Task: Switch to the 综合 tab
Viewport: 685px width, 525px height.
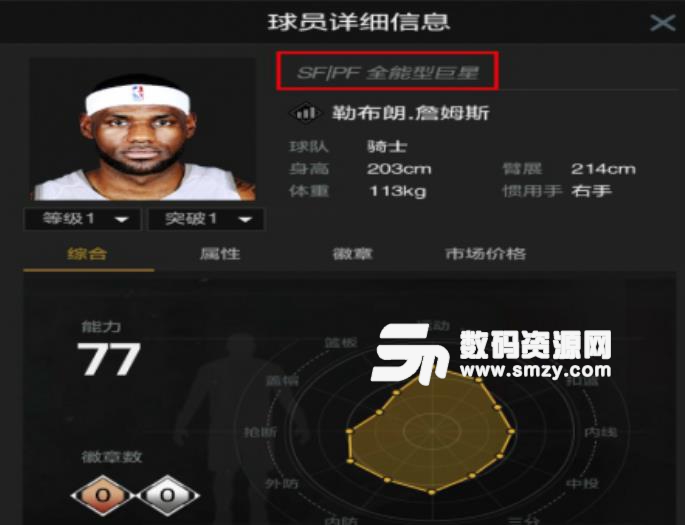Action: 87,254
